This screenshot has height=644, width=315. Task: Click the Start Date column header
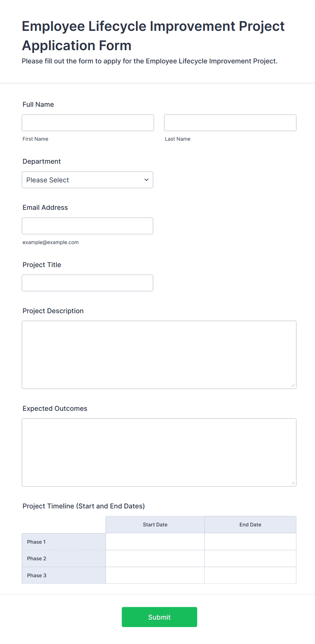tap(155, 524)
